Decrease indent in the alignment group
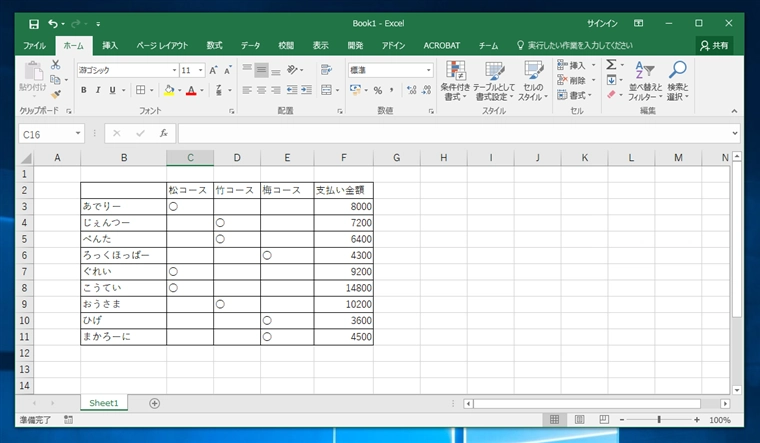This screenshot has width=760, height=443. [292, 90]
